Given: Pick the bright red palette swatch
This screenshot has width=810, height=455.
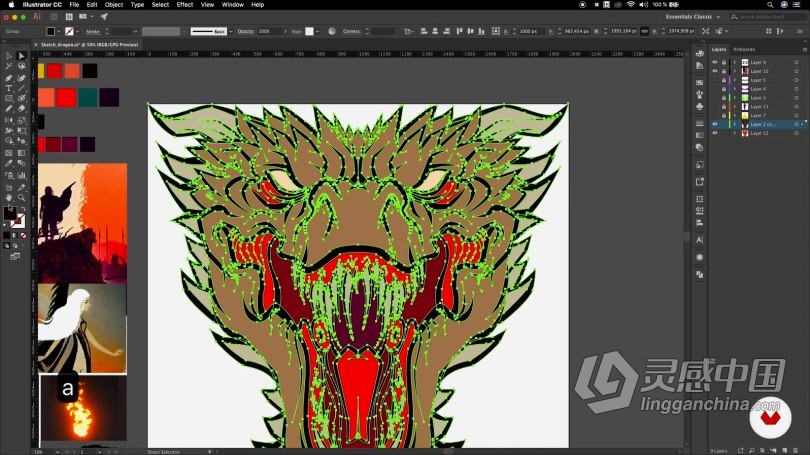Looking at the screenshot, I should click(x=66, y=98).
